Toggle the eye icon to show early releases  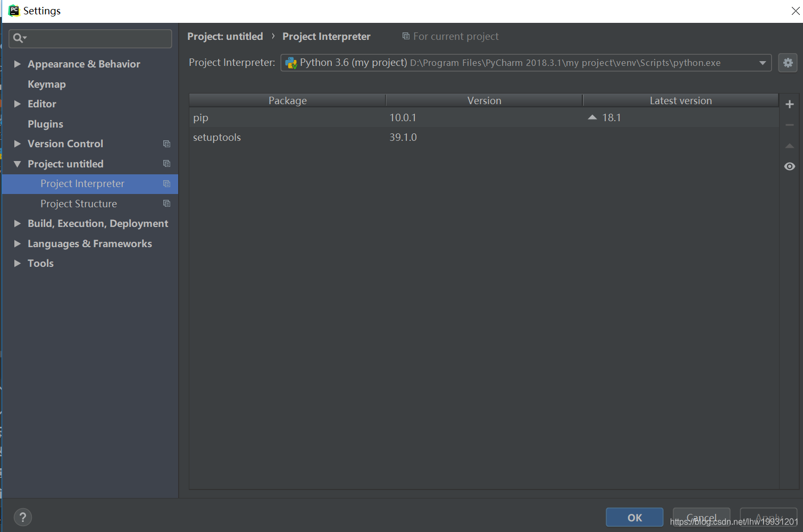789,166
